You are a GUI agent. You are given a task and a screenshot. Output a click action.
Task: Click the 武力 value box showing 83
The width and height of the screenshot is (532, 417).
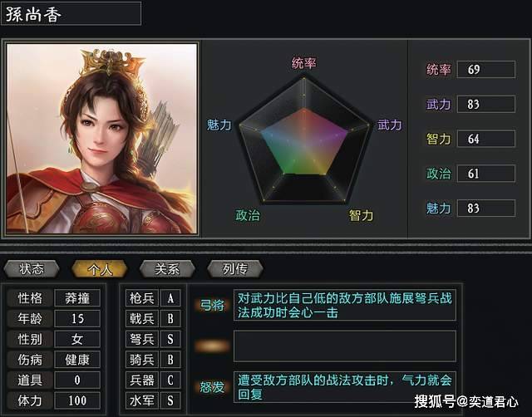click(x=486, y=104)
